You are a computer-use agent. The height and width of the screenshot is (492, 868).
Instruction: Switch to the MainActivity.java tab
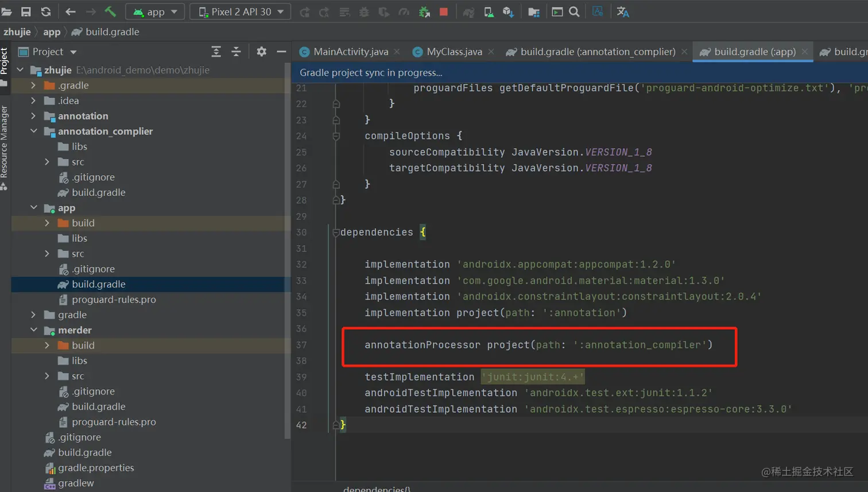click(x=350, y=52)
